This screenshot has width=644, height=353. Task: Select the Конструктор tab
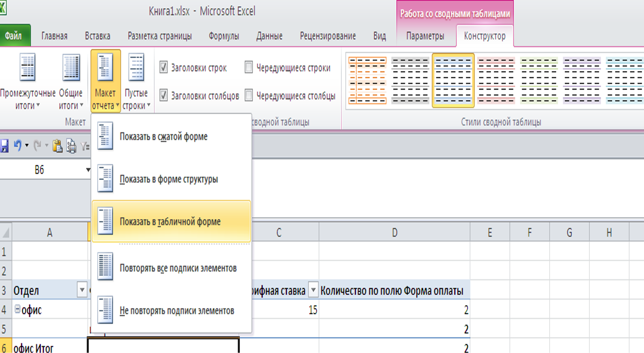[x=485, y=36]
